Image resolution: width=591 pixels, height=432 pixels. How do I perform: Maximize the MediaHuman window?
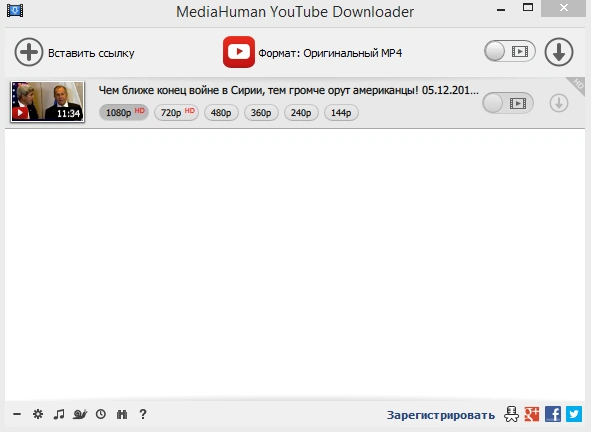pos(528,7)
